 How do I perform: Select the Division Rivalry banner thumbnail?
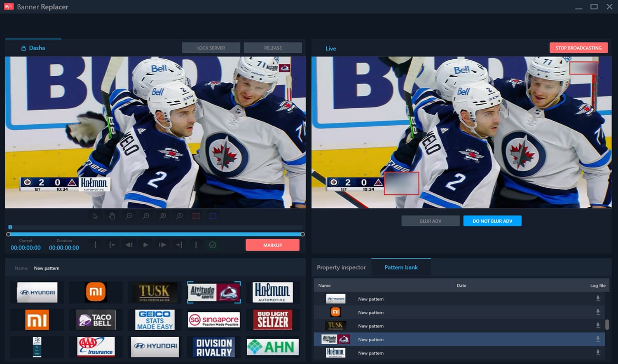click(214, 347)
